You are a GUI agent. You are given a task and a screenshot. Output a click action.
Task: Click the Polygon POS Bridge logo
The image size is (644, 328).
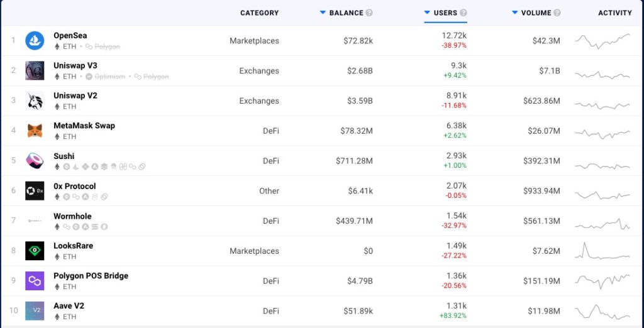(x=35, y=281)
